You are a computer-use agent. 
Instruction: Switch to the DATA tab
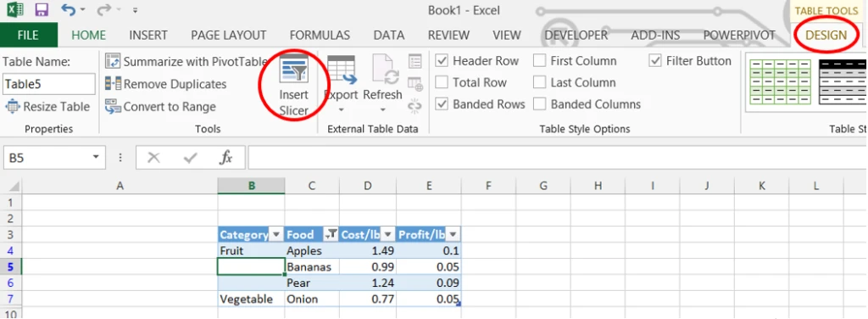(388, 35)
